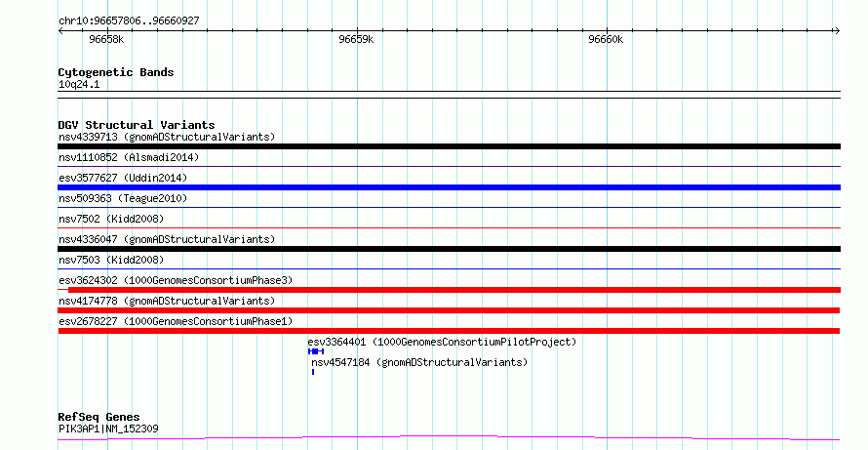Click the magenta PIK3AP1 gene line
This screenshot has height=450, width=868.
pyautogui.click(x=449, y=438)
